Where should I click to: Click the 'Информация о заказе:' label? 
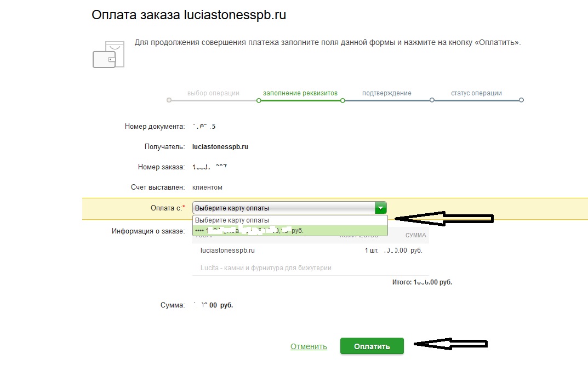pyautogui.click(x=148, y=231)
